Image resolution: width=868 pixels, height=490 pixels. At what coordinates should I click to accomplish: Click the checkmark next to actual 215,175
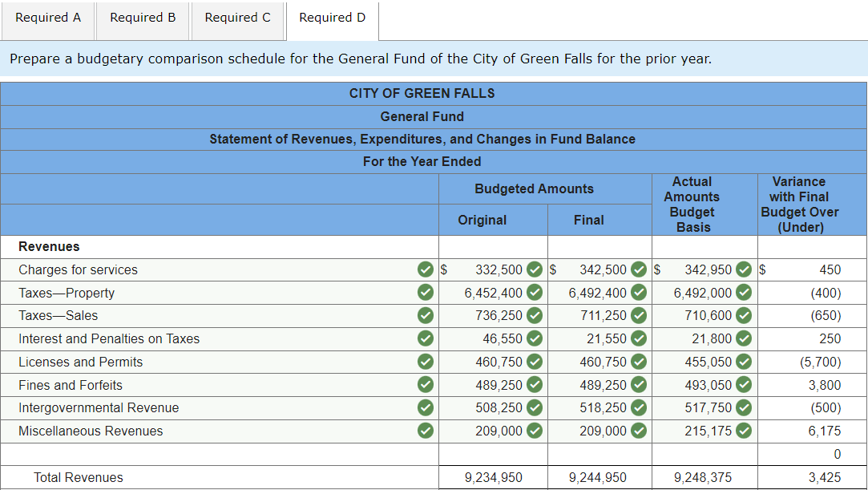[744, 430]
